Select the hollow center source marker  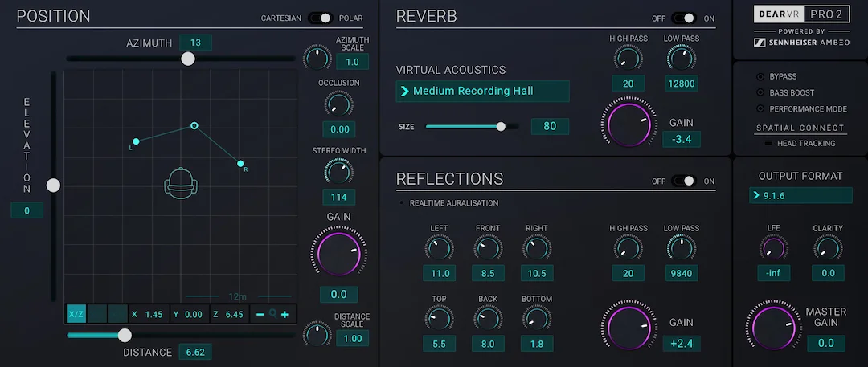pyautogui.click(x=194, y=125)
